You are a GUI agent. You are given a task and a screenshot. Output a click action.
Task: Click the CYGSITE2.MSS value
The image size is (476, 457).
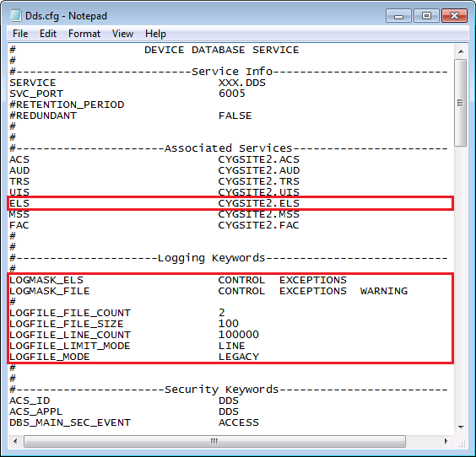pyautogui.click(x=258, y=214)
